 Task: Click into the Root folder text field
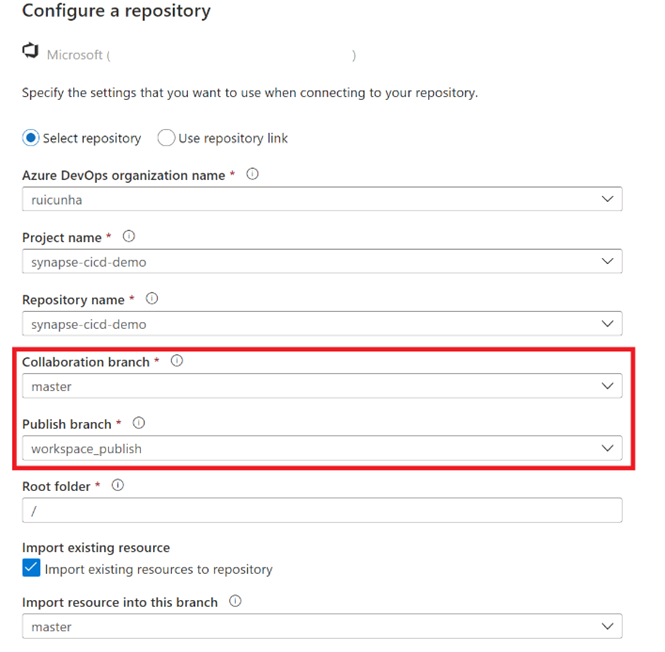(x=322, y=510)
